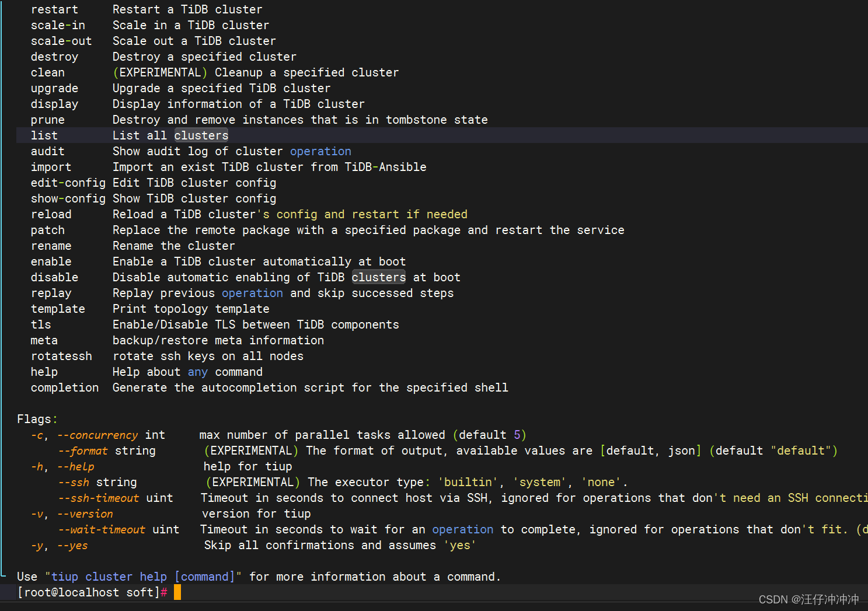Viewport: 868px width, 611px height.
Task: Select the highlighted word 'clusters' on list line
Action: 201,135
